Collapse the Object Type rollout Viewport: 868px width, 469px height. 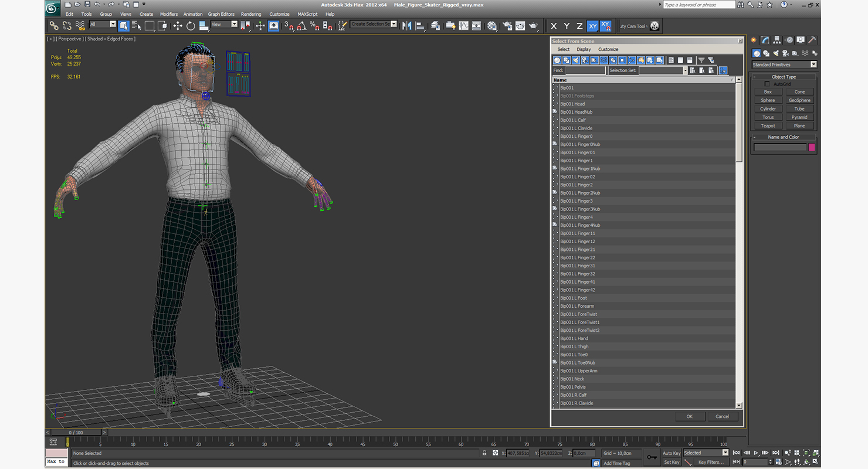pos(784,77)
